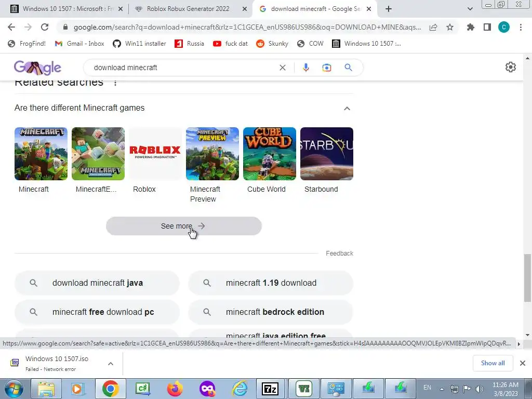The height and width of the screenshot is (399, 532).
Task: Open the Windows Start orb
Action: tap(13, 389)
